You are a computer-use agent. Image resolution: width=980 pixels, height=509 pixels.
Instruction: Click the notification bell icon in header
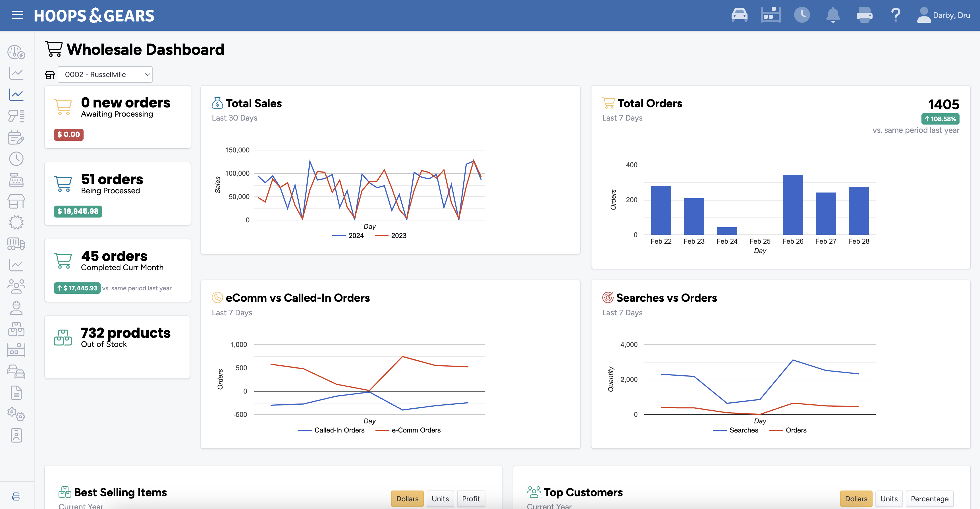click(x=832, y=15)
